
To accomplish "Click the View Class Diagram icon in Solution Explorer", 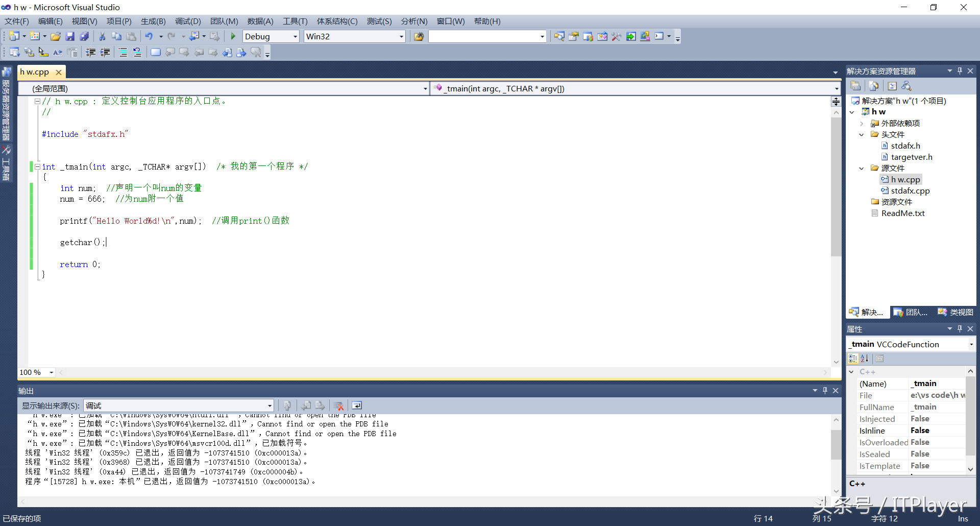I will (x=906, y=86).
